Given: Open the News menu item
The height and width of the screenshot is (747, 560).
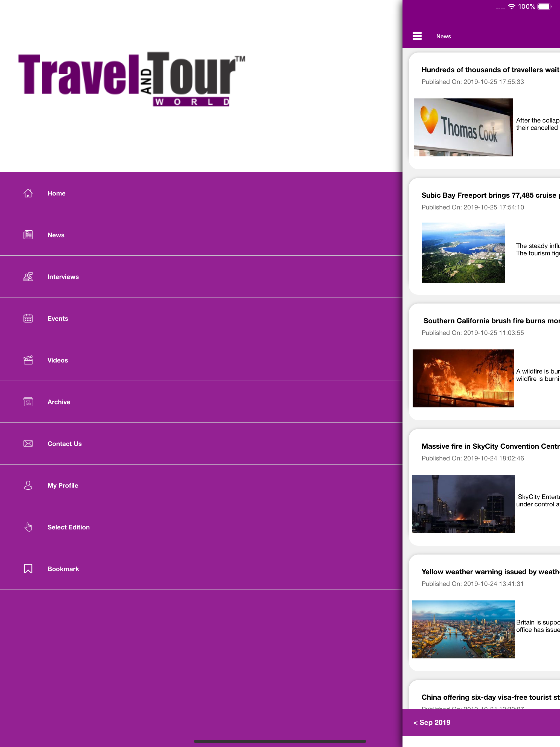Looking at the screenshot, I should tap(201, 235).
